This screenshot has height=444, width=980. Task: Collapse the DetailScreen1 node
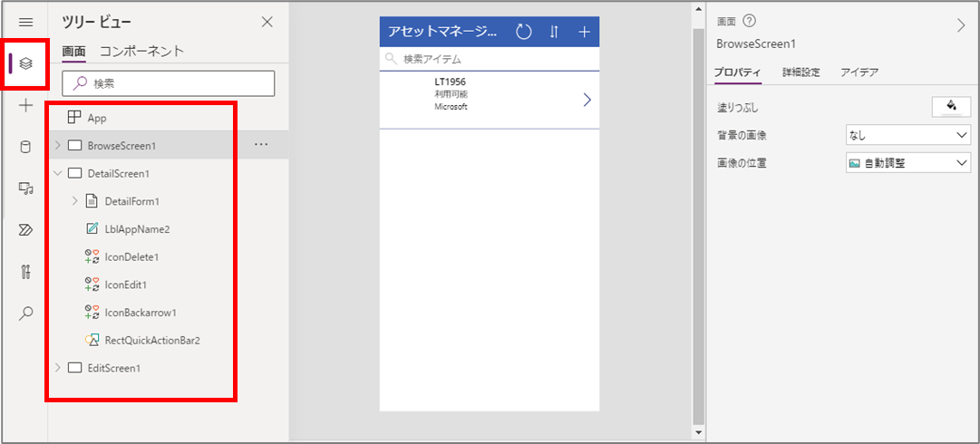coord(57,173)
